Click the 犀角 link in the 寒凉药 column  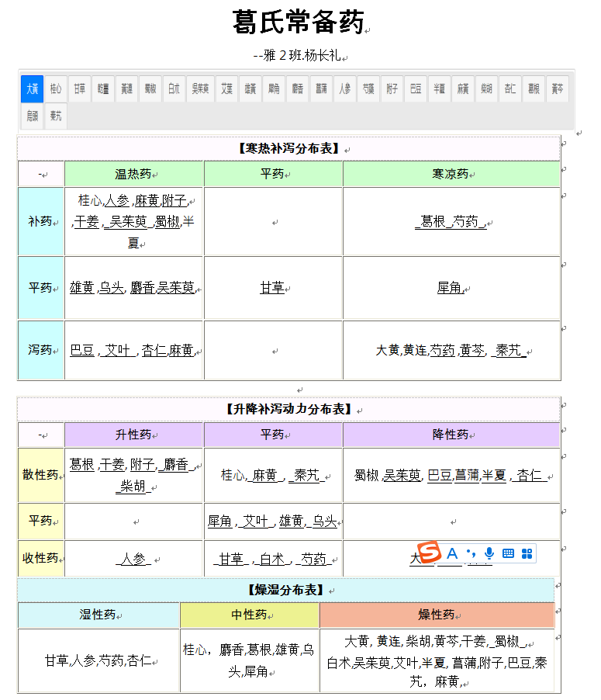pyautogui.click(x=449, y=287)
